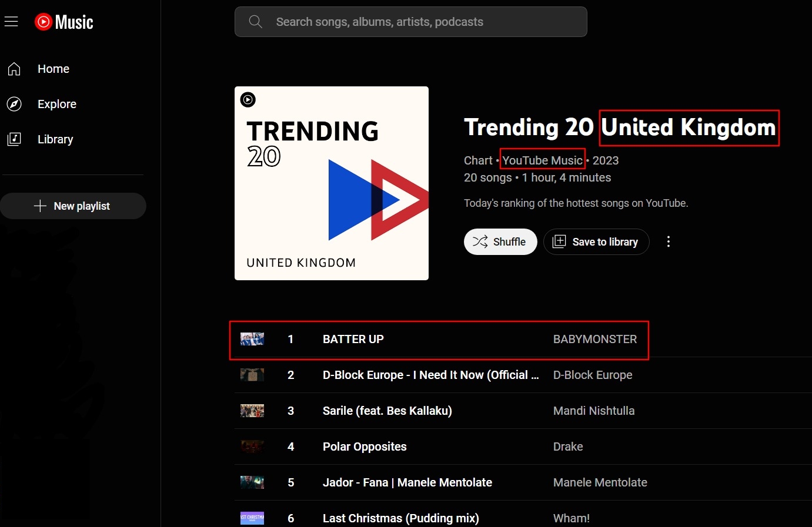Click the Home house icon
This screenshot has height=527, width=812.
coord(14,69)
